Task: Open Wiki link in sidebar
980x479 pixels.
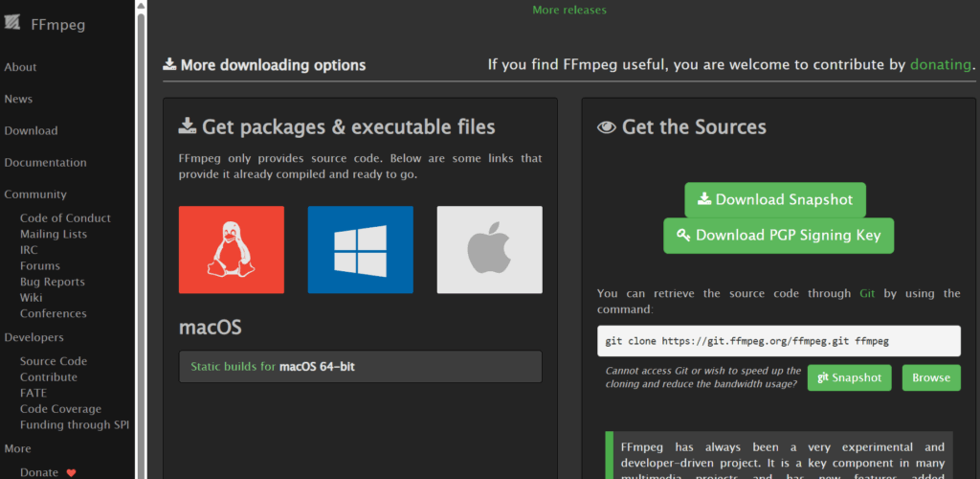Action: (x=32, y=298)
